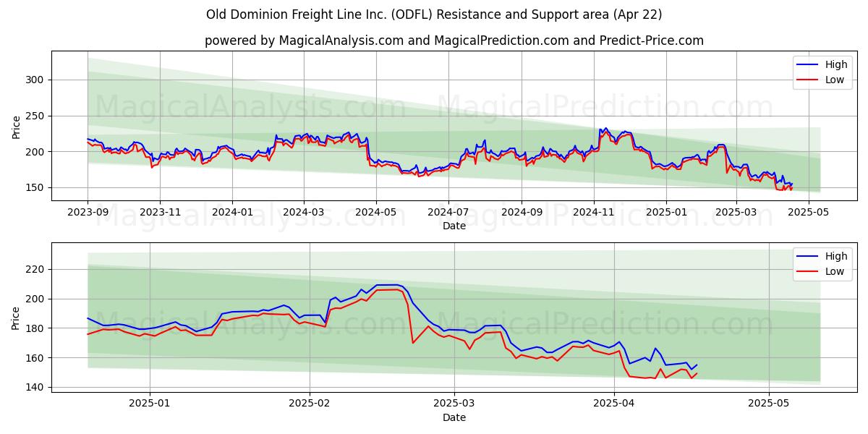Click the upper chart 'Date' axis title
Viewport: 868px width, 434px height.
click(454, 226)
